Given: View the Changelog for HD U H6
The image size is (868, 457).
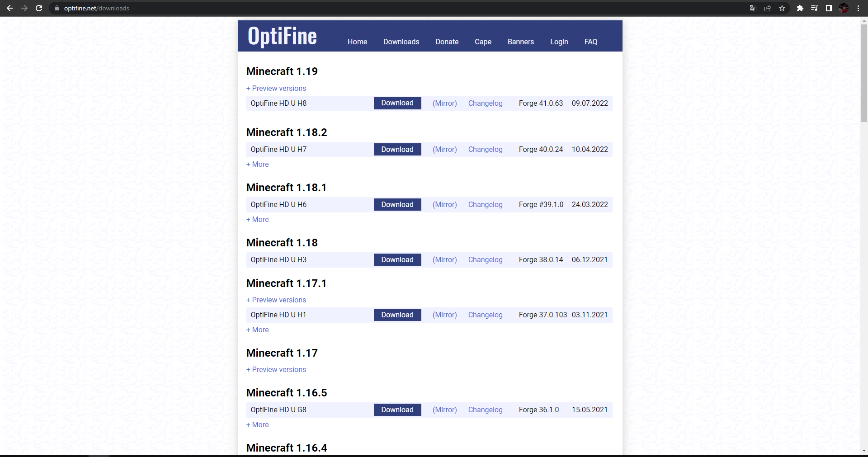Looking at the screenshot, I should coord(486,204).
